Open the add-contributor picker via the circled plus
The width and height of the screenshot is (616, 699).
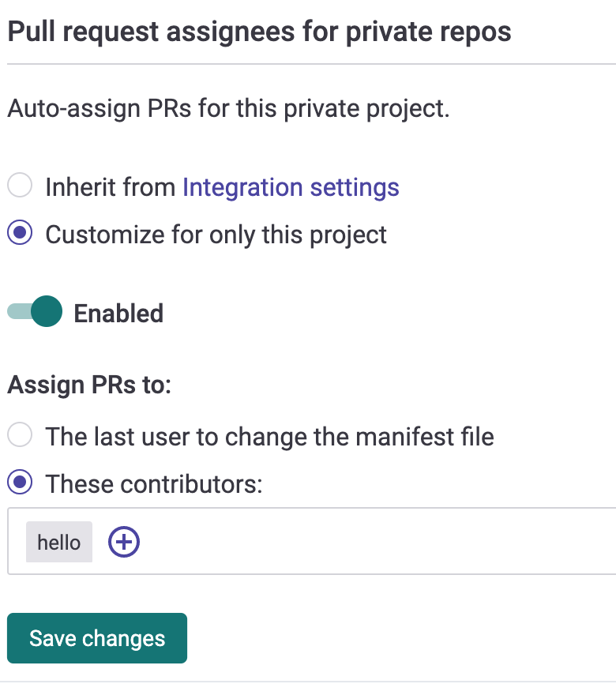123,542
